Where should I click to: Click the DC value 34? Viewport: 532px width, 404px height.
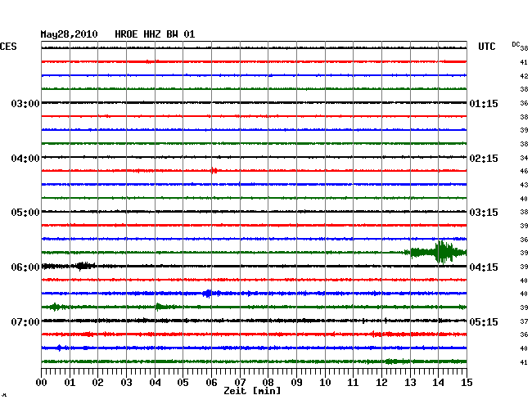click(x=524, y=158)
